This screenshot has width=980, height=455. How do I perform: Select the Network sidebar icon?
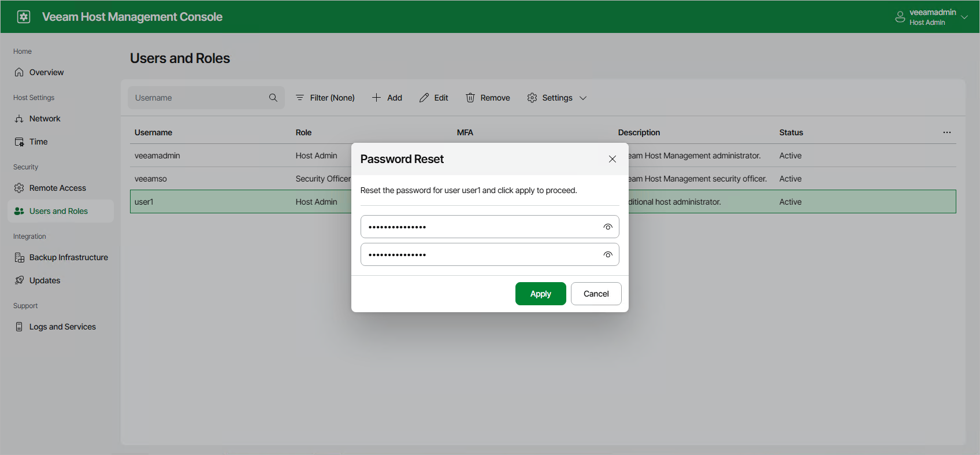19,119
